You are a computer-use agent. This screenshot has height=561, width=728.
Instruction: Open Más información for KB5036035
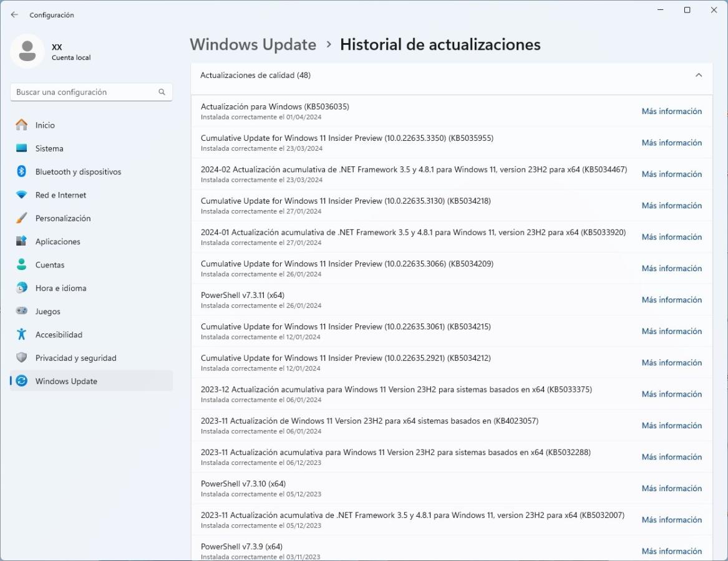[x=671, y=112]
